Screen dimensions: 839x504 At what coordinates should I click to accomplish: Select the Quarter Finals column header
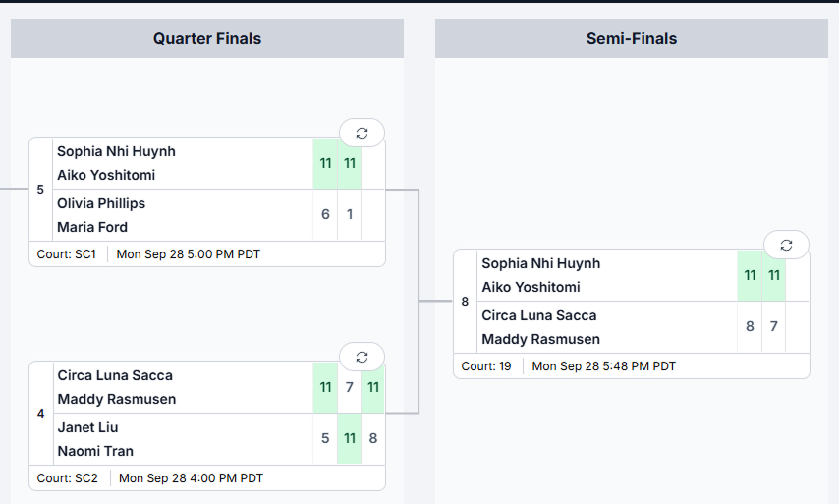click(x=207, y=38)
